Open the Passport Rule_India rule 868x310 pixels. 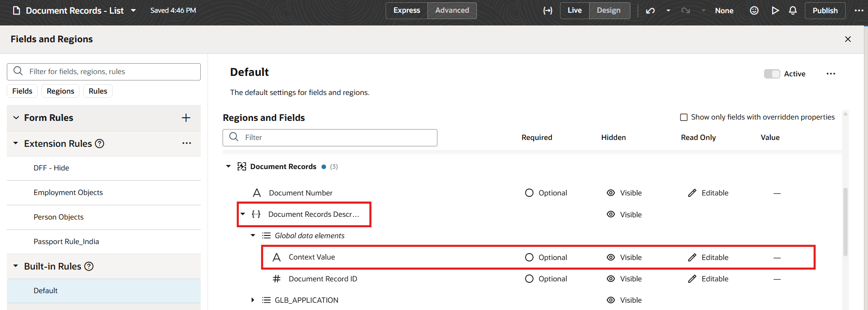coord(66,241)
